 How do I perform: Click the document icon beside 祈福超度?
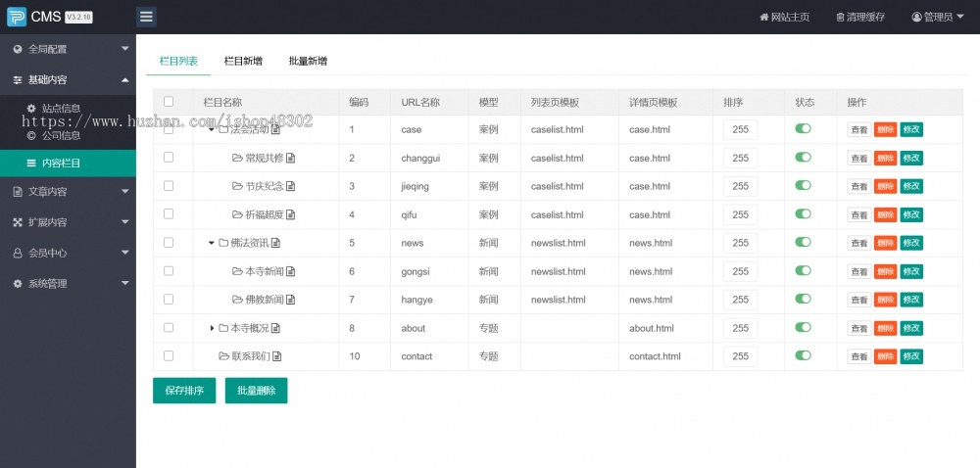(x=291, y=214)
